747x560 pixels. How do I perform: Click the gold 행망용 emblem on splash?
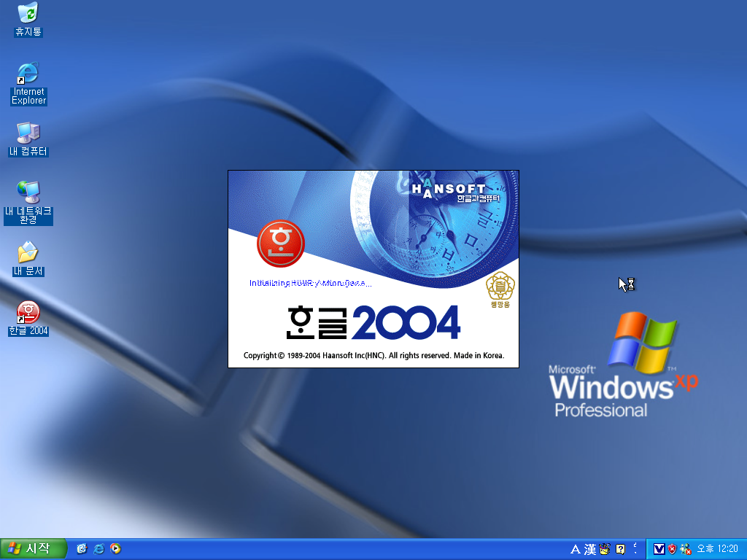pyautogui.click(x=500, y=289)
